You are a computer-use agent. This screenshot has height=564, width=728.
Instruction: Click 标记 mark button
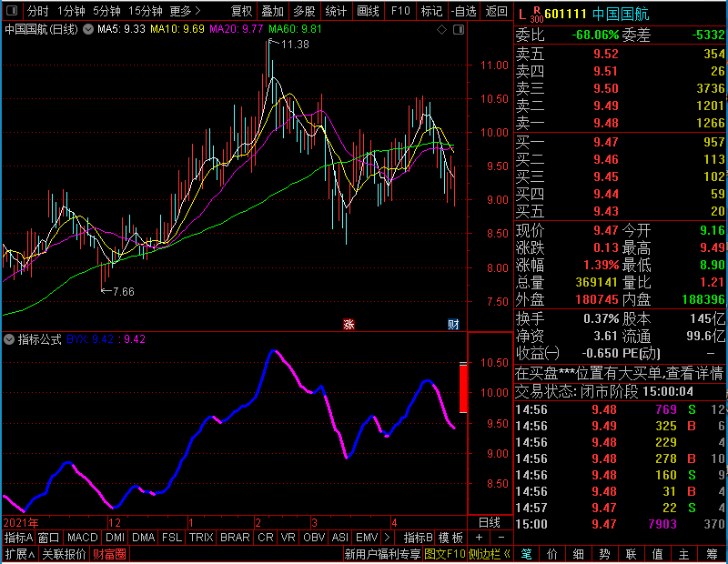431,11
